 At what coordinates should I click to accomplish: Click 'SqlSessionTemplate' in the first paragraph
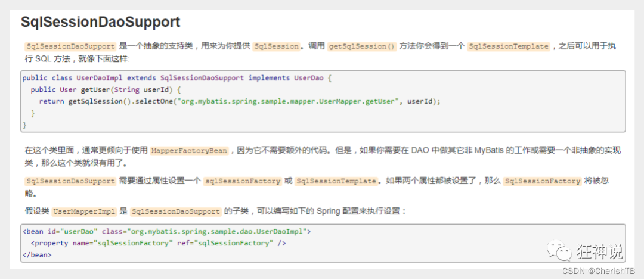click(x=509, y=46)
